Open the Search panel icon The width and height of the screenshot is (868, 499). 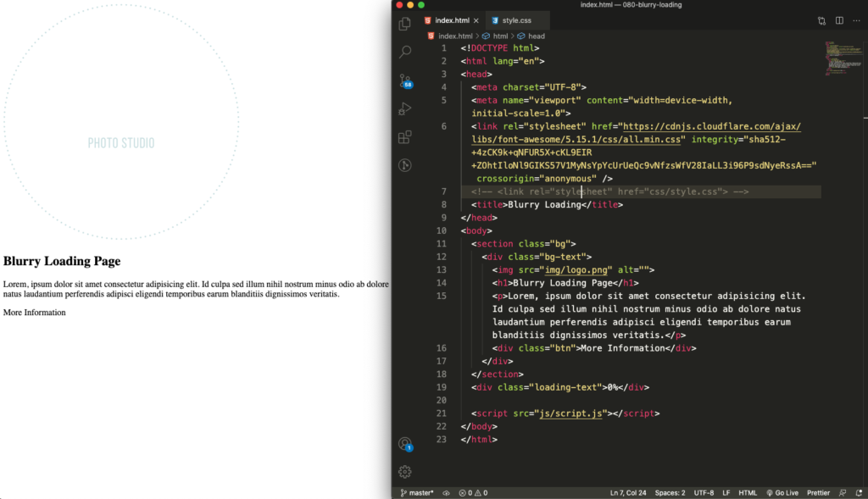click(404, 52)
